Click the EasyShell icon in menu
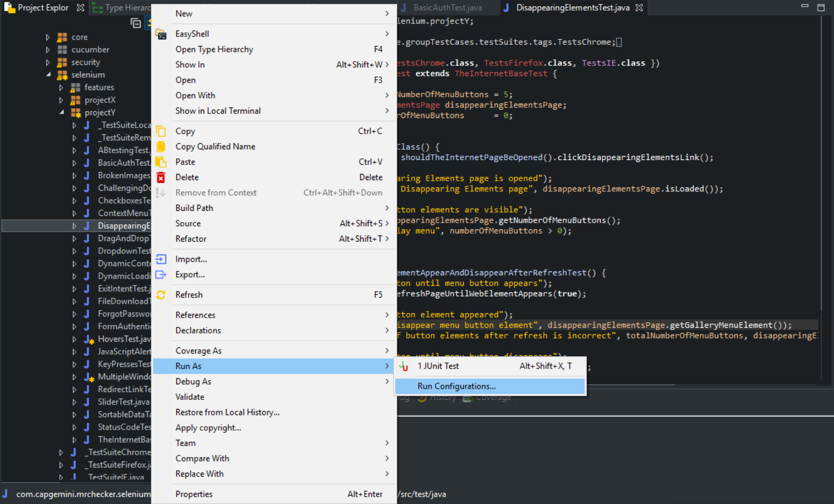The height and width of the screenshot is (504, 834). pos(161,34)
